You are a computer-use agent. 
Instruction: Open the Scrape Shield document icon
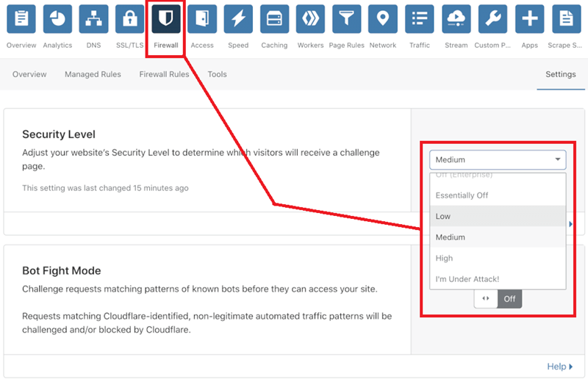566,19
